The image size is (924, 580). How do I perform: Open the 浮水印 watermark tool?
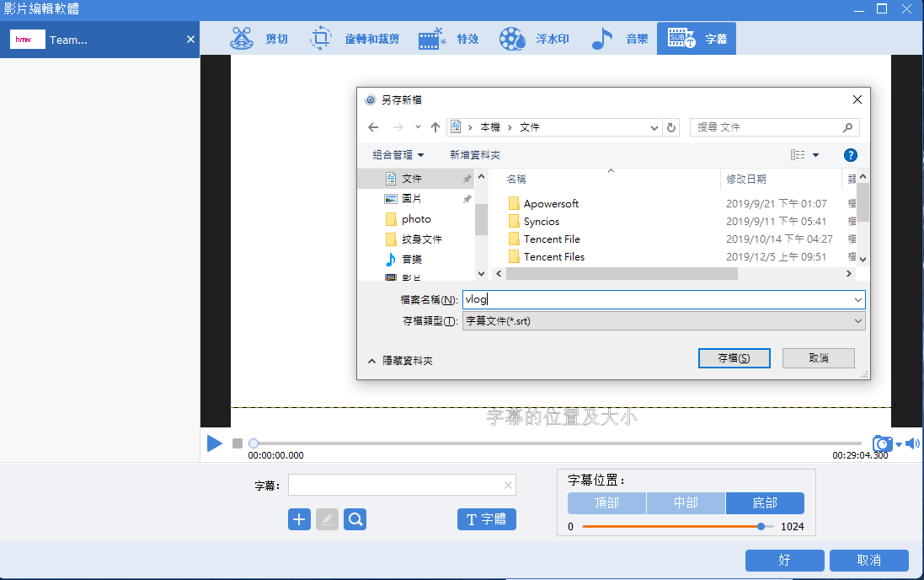click(534, 39)
